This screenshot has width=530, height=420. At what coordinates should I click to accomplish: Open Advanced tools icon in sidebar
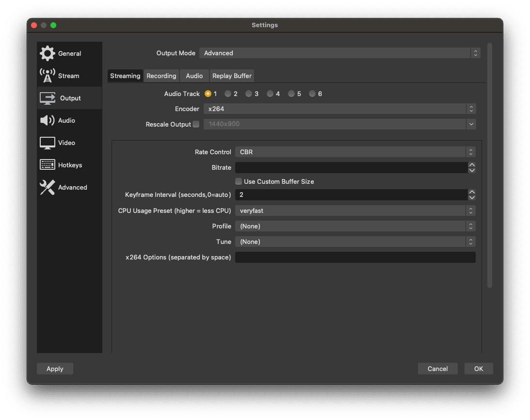click(x=48, y=187)
